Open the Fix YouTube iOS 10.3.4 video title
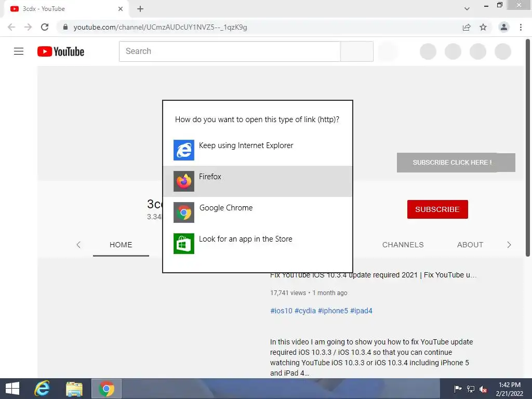Image resolution: width=532 pixels, height=399 pixels. [374, 275]
